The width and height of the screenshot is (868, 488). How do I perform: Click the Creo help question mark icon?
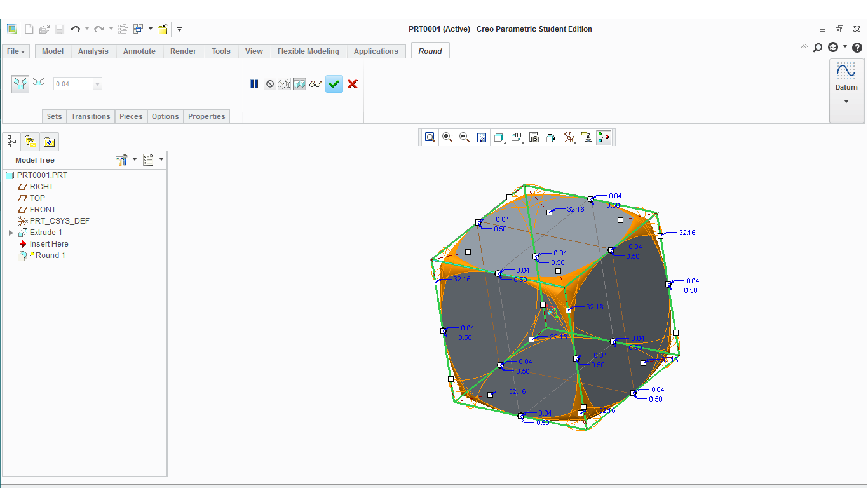point(857,48)
